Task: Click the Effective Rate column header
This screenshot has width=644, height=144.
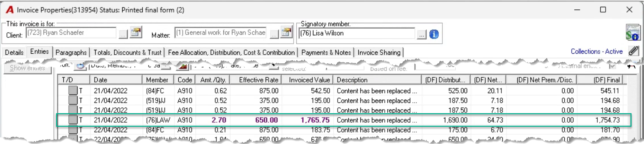Action: click(x=255, y=80)
